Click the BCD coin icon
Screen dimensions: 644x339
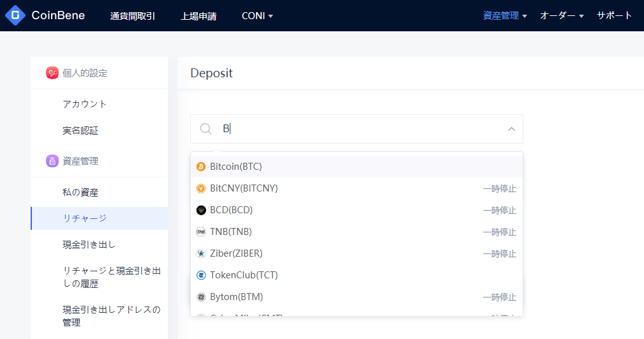[201, 210]
